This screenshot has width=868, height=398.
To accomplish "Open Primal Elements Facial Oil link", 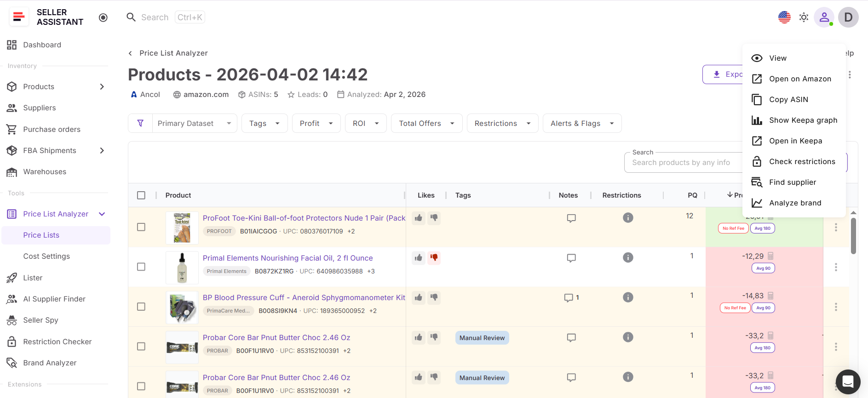I will pyautogui.click(x=288, y=258).
